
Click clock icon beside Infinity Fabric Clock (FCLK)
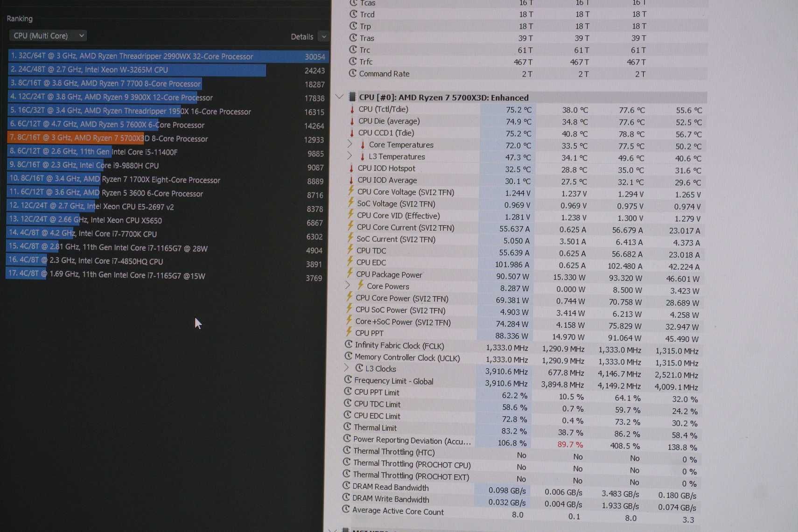(349, 344)
